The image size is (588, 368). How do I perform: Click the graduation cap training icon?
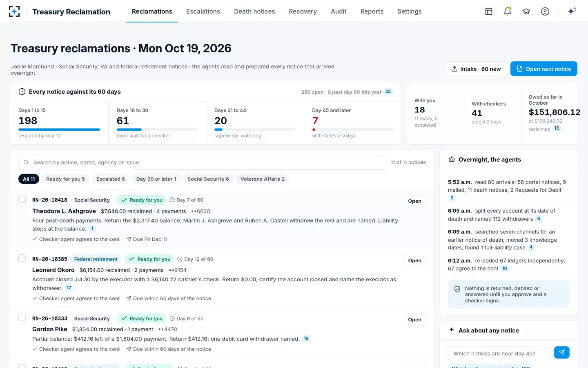click(x=526, y=11)
